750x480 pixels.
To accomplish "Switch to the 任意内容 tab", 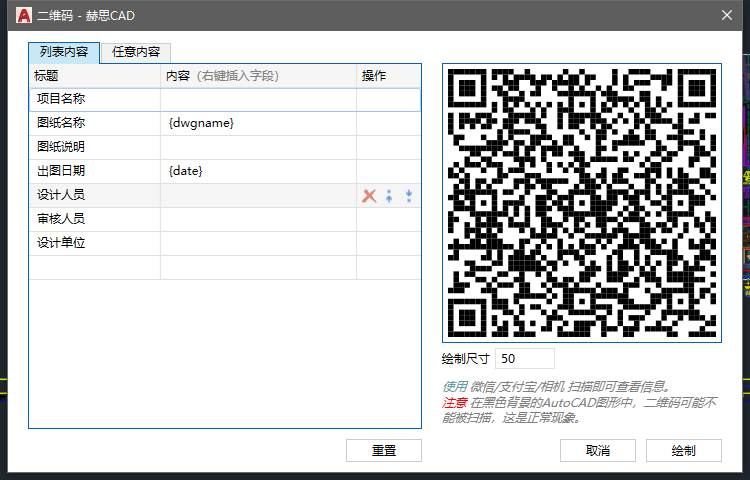I will tap(136, 52).
